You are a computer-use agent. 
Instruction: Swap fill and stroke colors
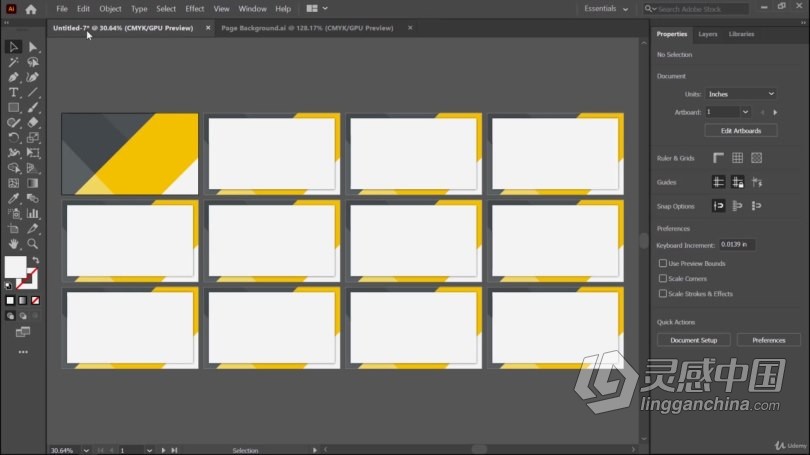36,260
